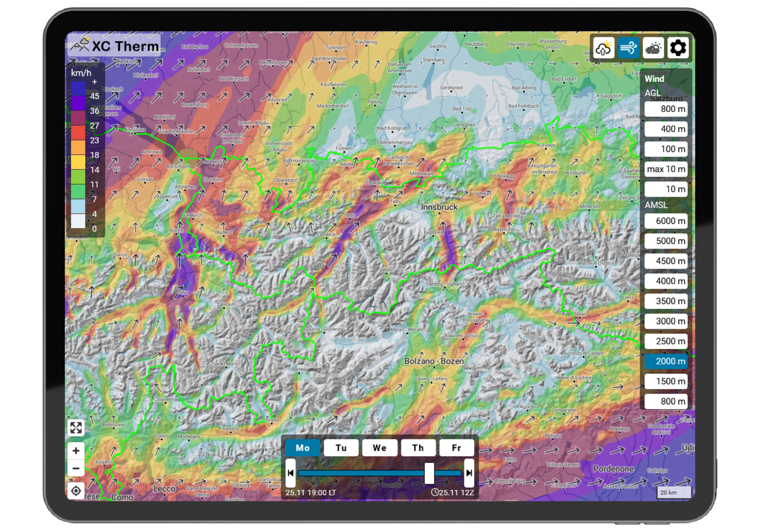Viewport: 760px width, 532px height.
Task: Click the XC Therm logo
Action: [114, 46]
